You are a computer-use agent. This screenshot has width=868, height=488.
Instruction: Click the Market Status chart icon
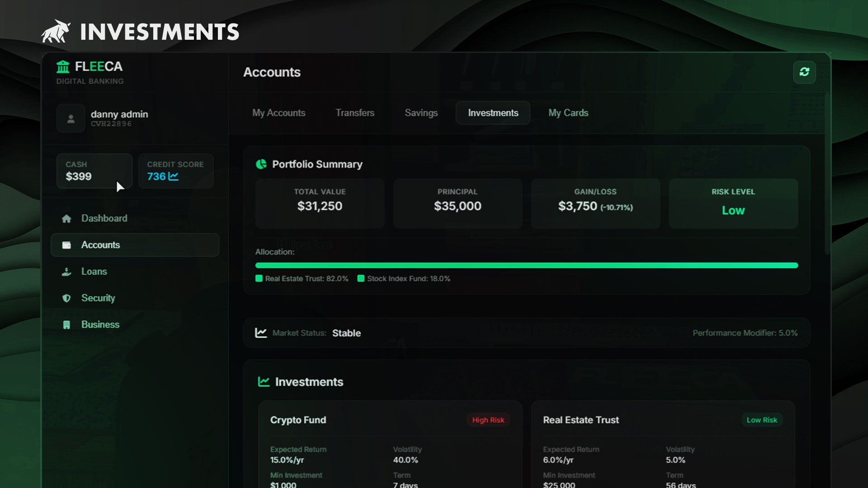(x=261, y=333)
